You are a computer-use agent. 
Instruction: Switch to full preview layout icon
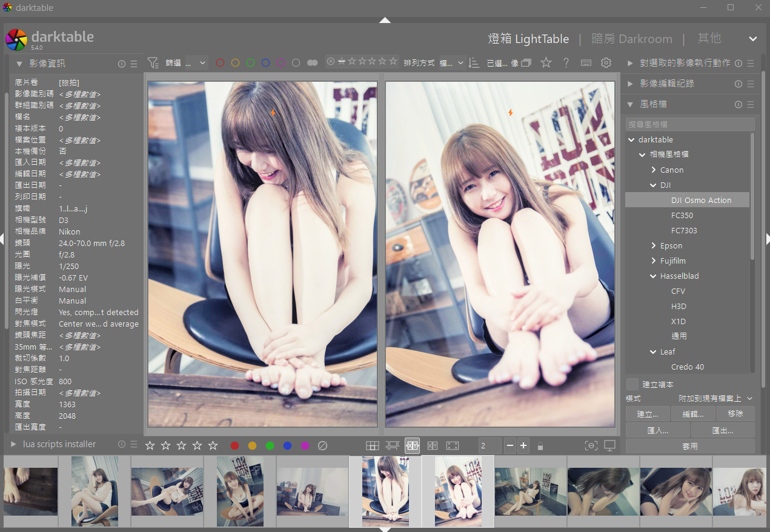[453, 445]
